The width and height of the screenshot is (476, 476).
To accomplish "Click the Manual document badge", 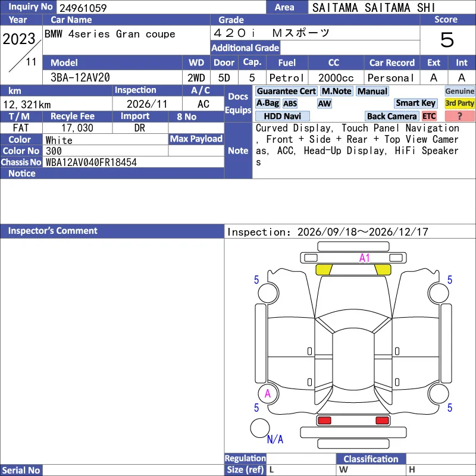I will tap(372, 91).
